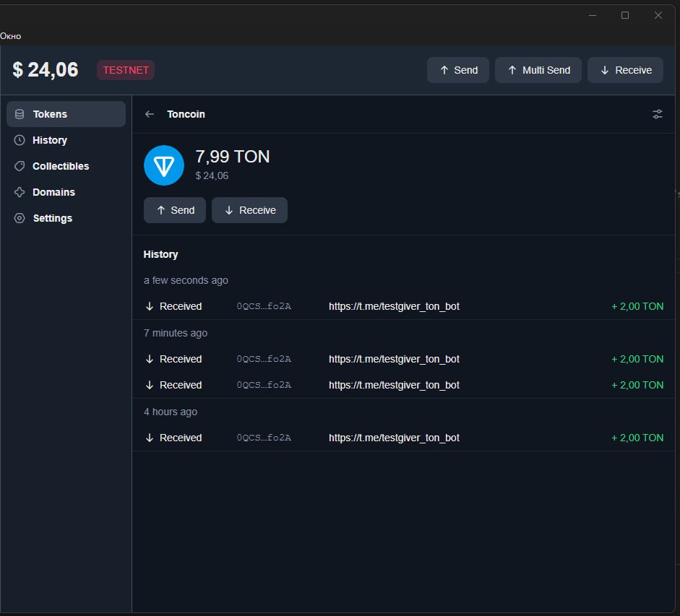680x616 pixels.
Task: Open the transaction received 4 hours ago
Action: (x=403, y=438)
